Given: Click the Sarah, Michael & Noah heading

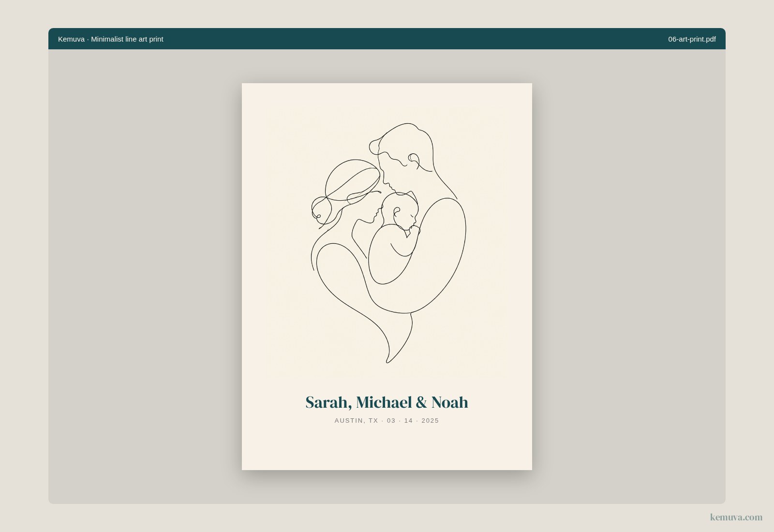Looking at the screenshot, I should point(387,402).
